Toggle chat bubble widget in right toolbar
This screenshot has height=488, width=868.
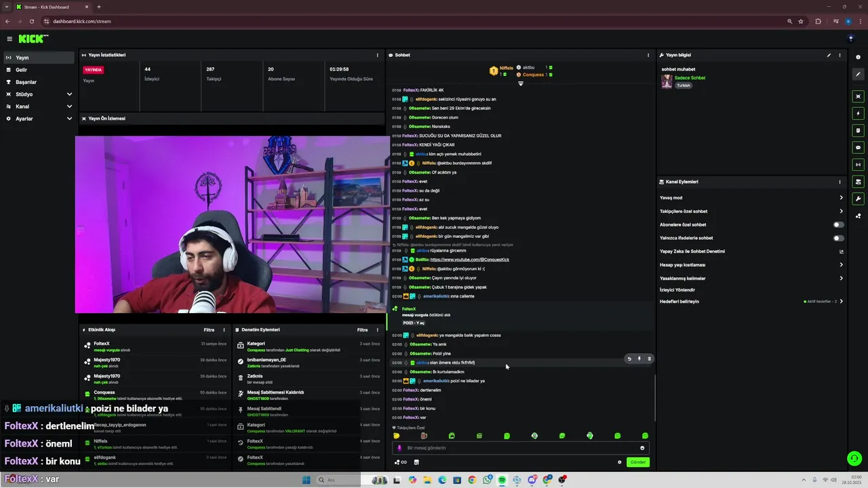pyautogui.click(x=858, y=147)
